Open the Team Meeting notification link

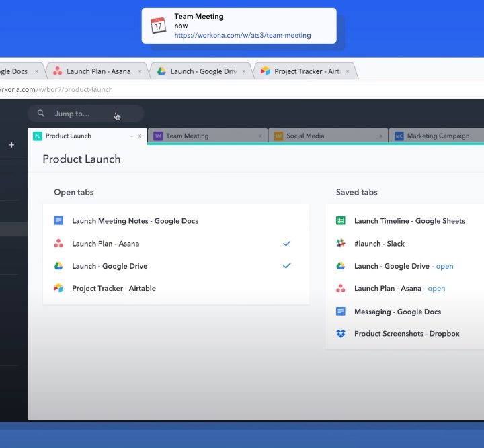click(x=242, y=35)
